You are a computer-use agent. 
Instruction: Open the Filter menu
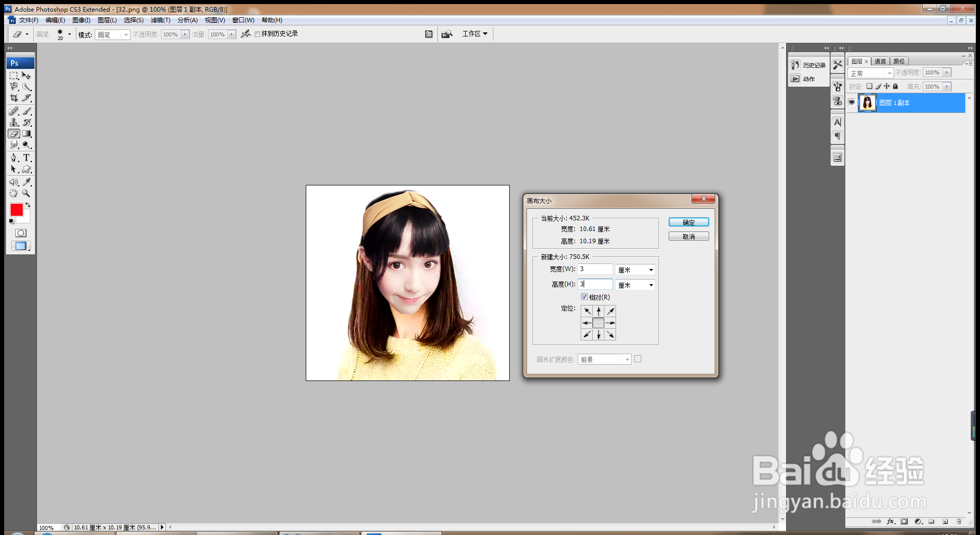(x=160, y=20)
